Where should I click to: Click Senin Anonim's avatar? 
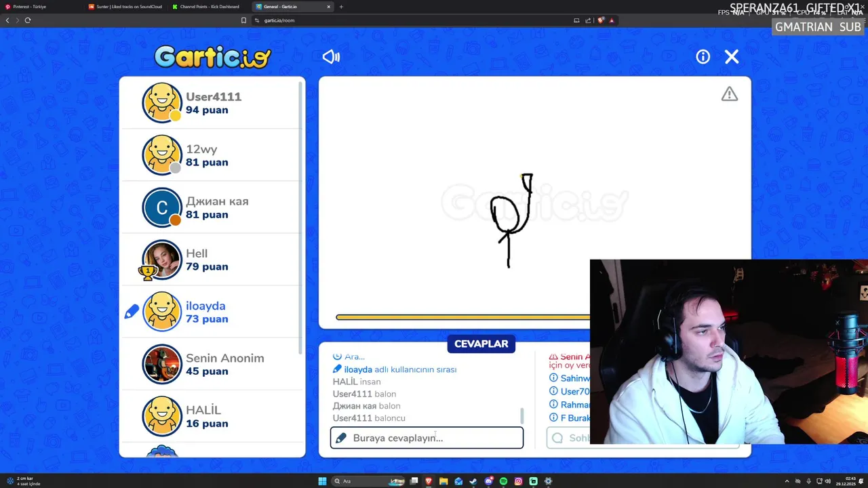click(x=162, y=364)
